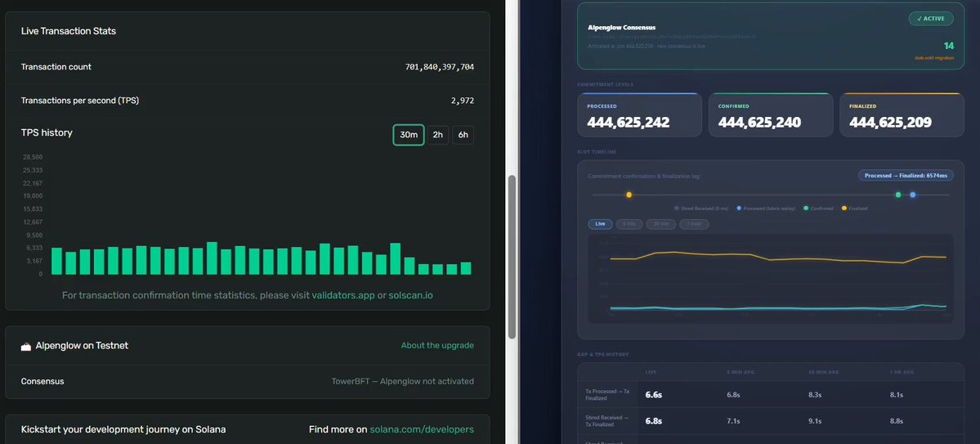Click the green Confirmed marker on the lag timeline
Image resolution: width=980 pixels, height=444 pixels.
click(x=898, y=195)
